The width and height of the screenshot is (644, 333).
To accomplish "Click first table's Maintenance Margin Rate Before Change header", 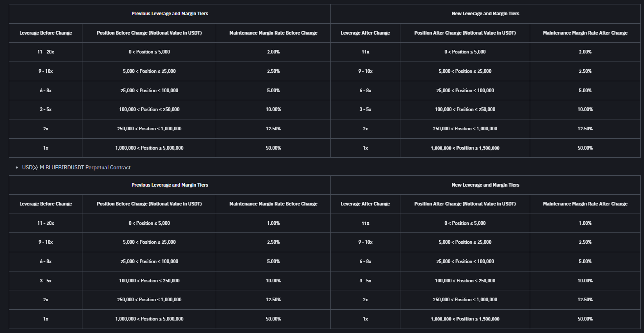I will pos(273,33).
